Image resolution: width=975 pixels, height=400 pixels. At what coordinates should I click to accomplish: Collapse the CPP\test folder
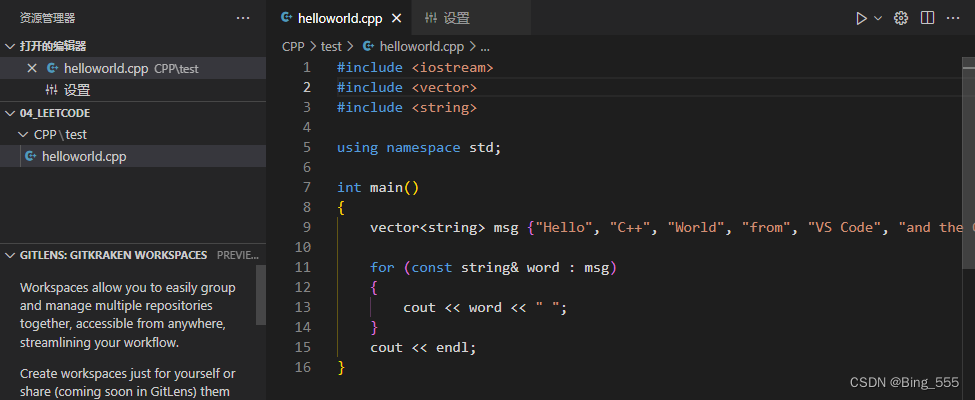pos(23,134)
